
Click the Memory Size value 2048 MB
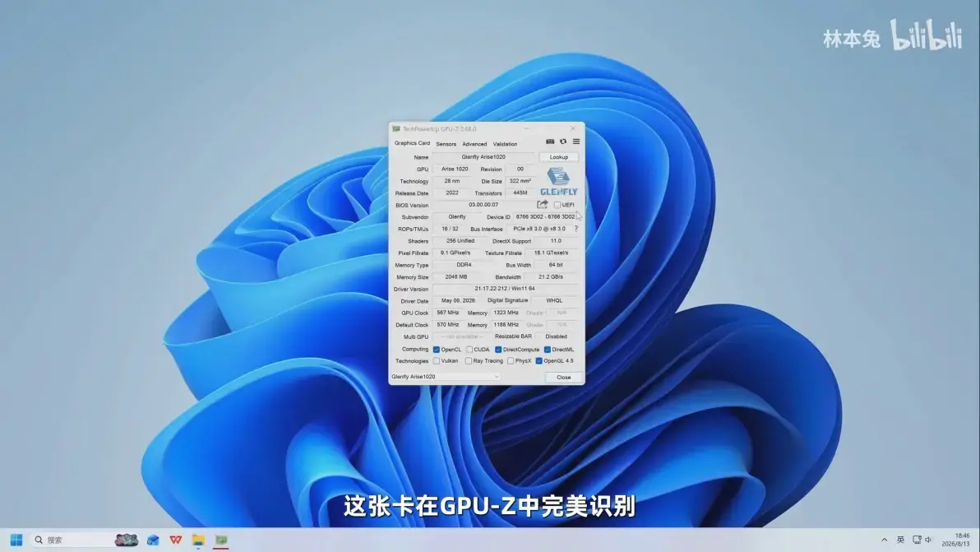(455, 276)
